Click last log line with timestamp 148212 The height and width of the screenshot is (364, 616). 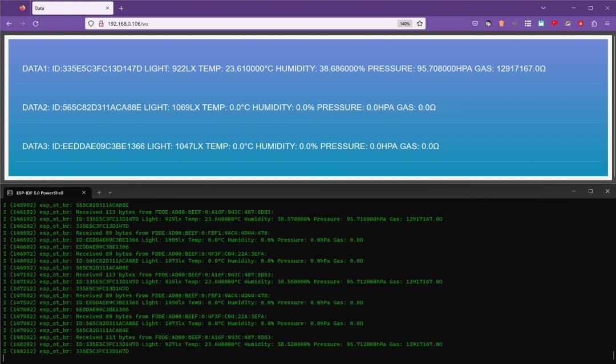(x=66, y=351)
